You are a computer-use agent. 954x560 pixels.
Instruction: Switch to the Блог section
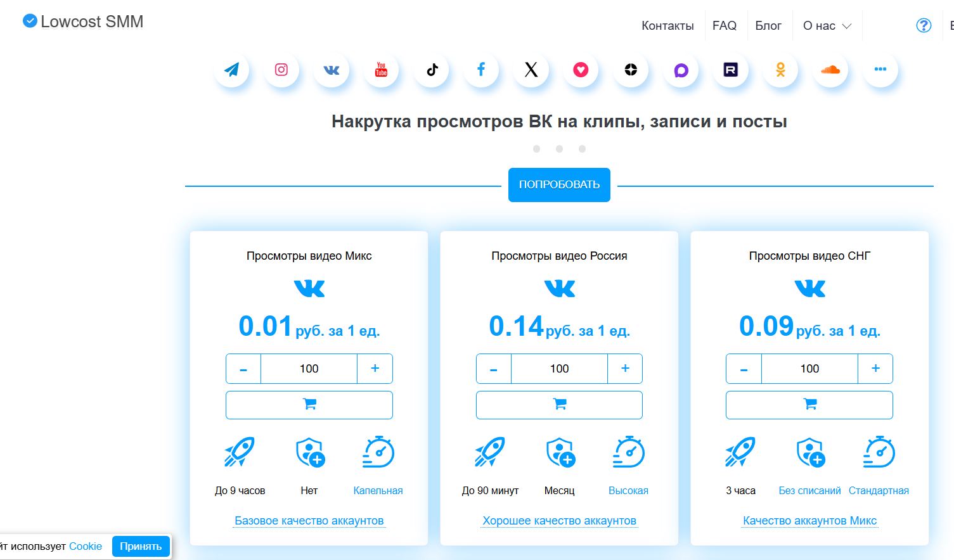coord(770,25)
